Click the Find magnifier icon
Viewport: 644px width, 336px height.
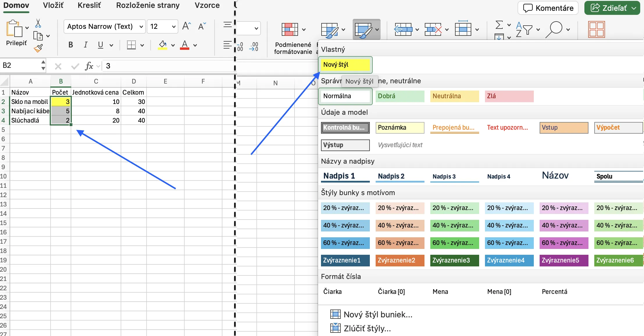click(x=554, y=29)
